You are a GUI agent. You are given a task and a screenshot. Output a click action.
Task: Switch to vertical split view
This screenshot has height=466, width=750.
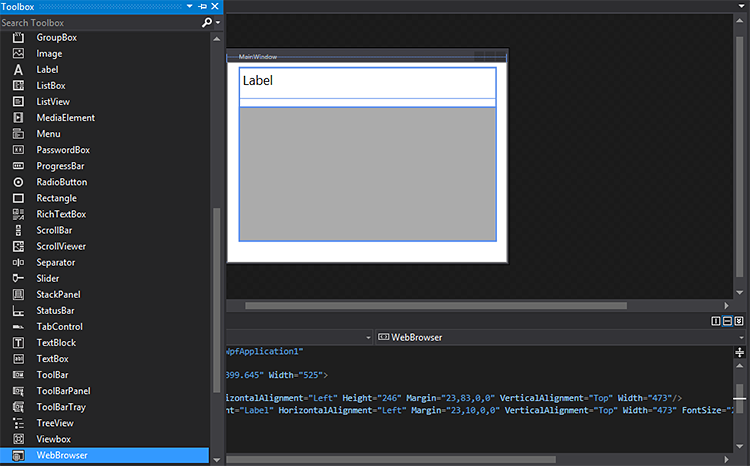pos(716,321)
